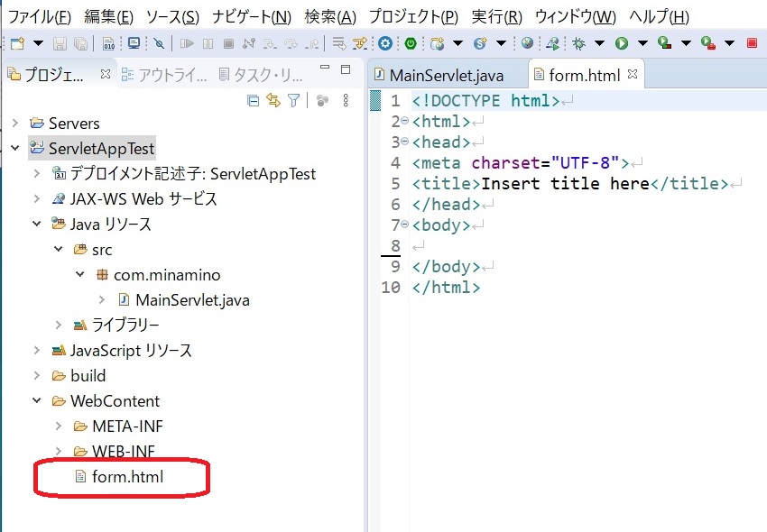Close the form.html editor tab
This screenshot has height=532, width=767.
tap(633, 74)
